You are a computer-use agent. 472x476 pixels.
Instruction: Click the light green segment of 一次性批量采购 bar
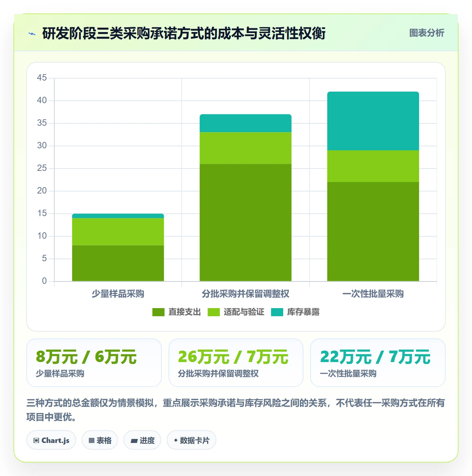[x=373, y=166]
